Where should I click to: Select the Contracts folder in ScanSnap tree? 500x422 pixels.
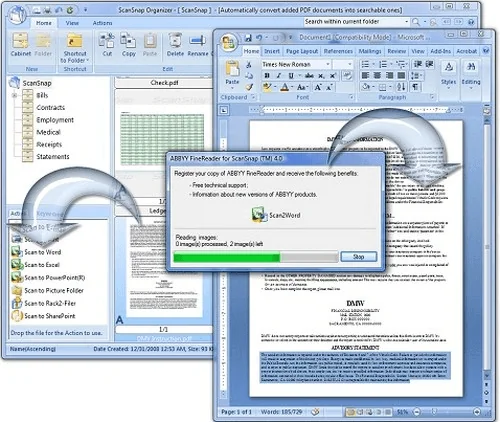(x=50, y=107)
